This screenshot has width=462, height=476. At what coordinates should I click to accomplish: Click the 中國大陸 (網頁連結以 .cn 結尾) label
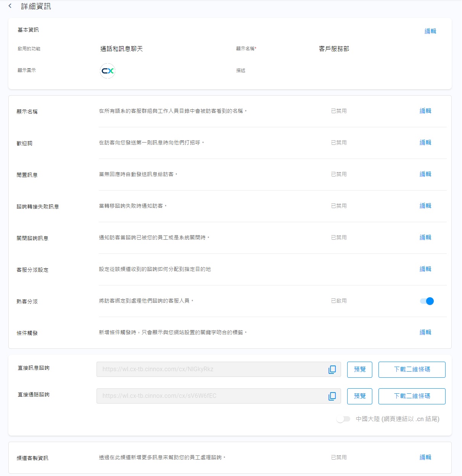click(x=398, y=419)
